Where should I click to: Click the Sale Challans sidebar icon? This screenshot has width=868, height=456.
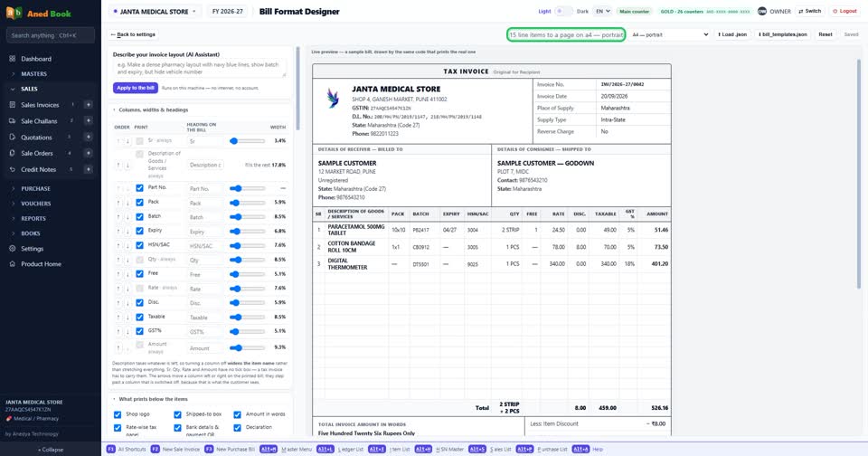(12, 121)
